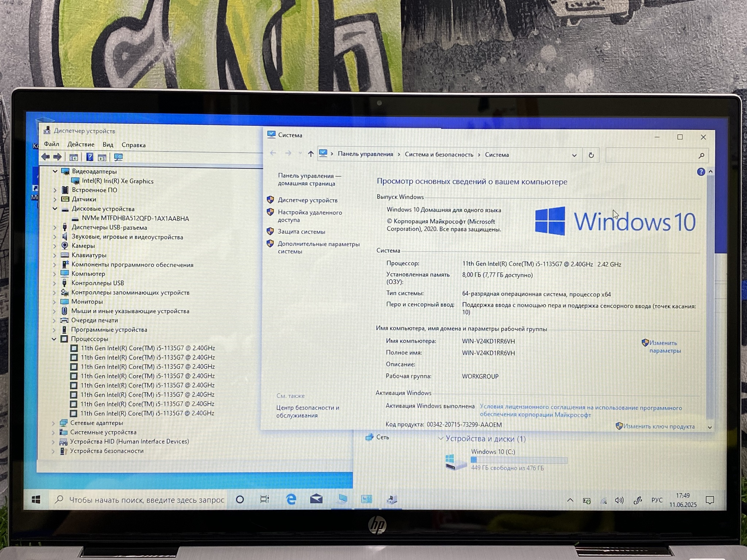Collapse the Видеоадаптеры tree node
Screen dimensions: 747x560
point(55,171)
